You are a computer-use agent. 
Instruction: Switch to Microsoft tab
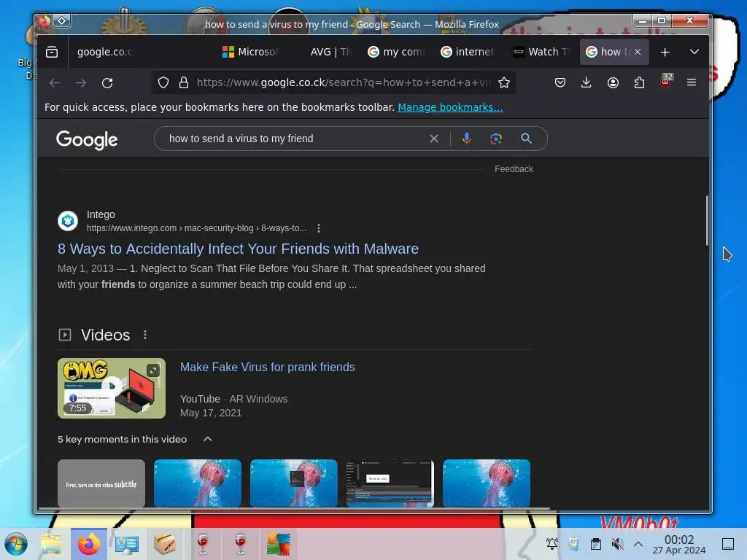(x=251, y=52)
